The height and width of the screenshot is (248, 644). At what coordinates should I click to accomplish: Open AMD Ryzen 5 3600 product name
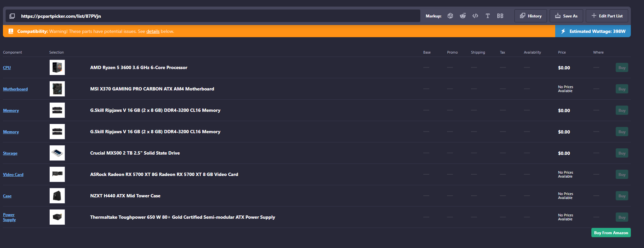pyautogui.click(x=139, y=67)
